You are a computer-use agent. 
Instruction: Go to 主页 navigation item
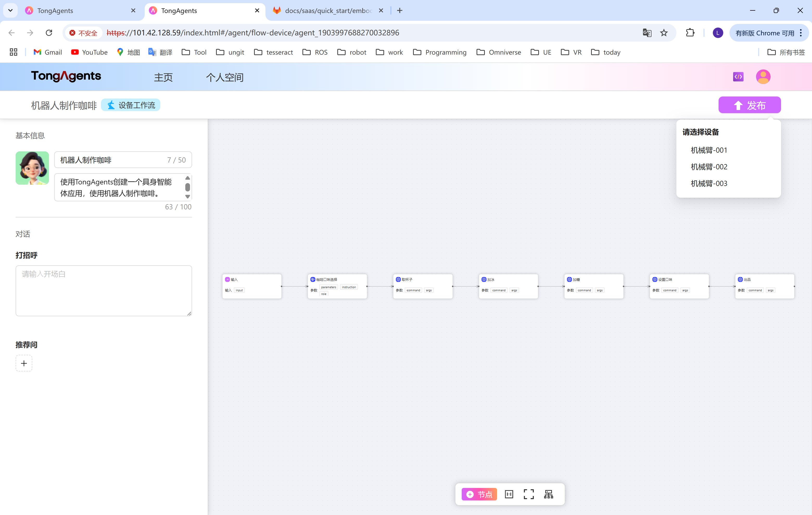[x=163, y=78]
